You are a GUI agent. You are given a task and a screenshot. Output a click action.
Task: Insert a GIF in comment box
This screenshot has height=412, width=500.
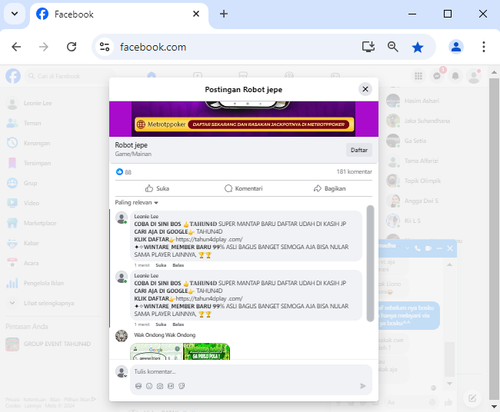tap(171, 386)
